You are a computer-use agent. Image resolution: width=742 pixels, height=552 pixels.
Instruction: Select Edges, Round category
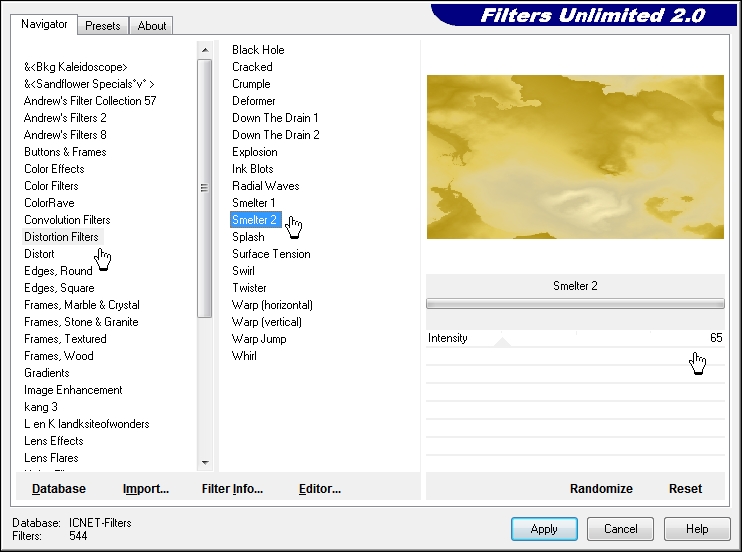pyautogui.click(x=58, y=271)
